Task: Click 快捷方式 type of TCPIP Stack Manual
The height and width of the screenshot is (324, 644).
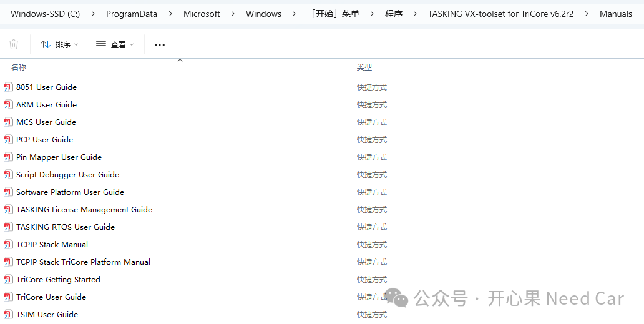Action: click(x=372, y=245)
